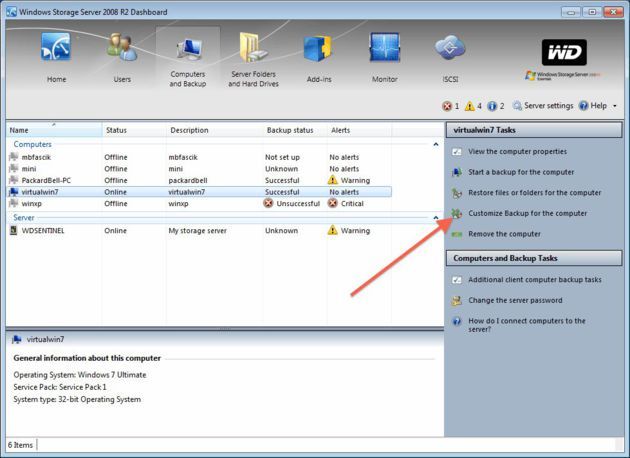Click Customize Backup for the computer
Image resolution: width=630 pixels, height=458 pixels.
(528, 213)
